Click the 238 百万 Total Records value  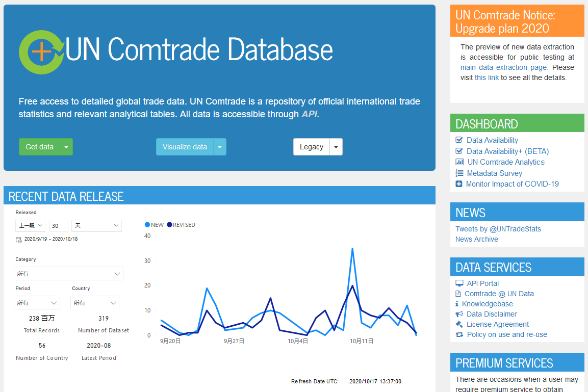coord(42,318)
